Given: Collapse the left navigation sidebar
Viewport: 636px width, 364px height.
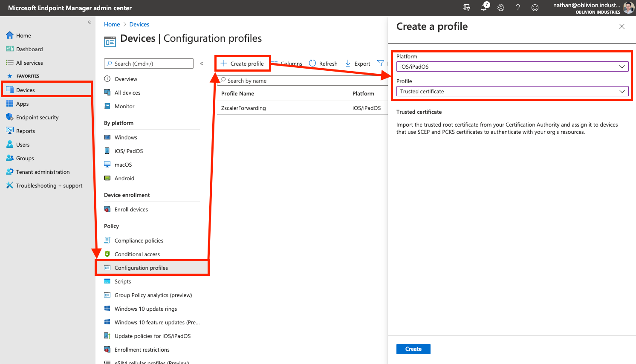Looking at the screenshot, I should point(90,22).
